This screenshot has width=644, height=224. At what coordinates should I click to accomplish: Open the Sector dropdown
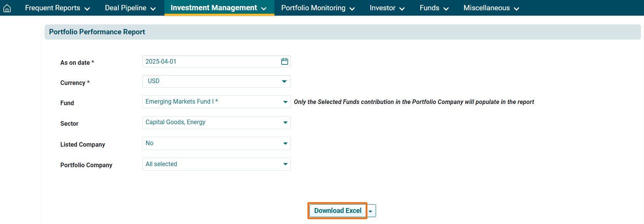tap(216, 122)
